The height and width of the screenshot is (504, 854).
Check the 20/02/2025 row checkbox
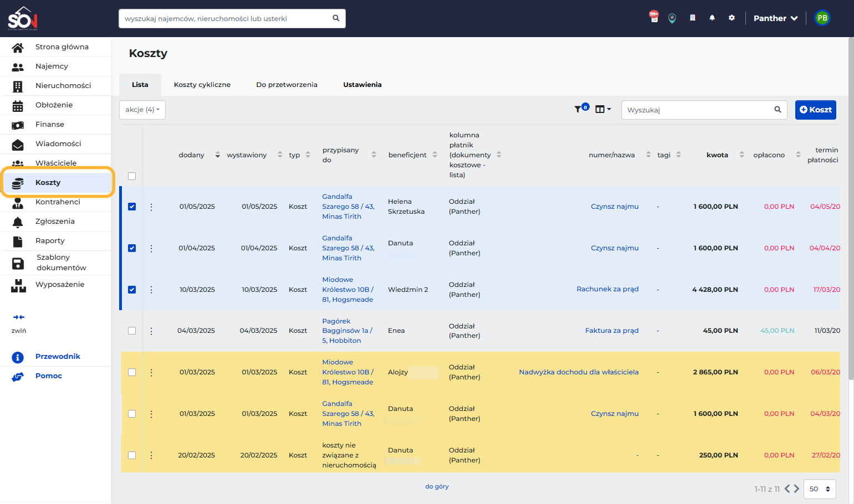pyautogui.click(x=132, y=455)
